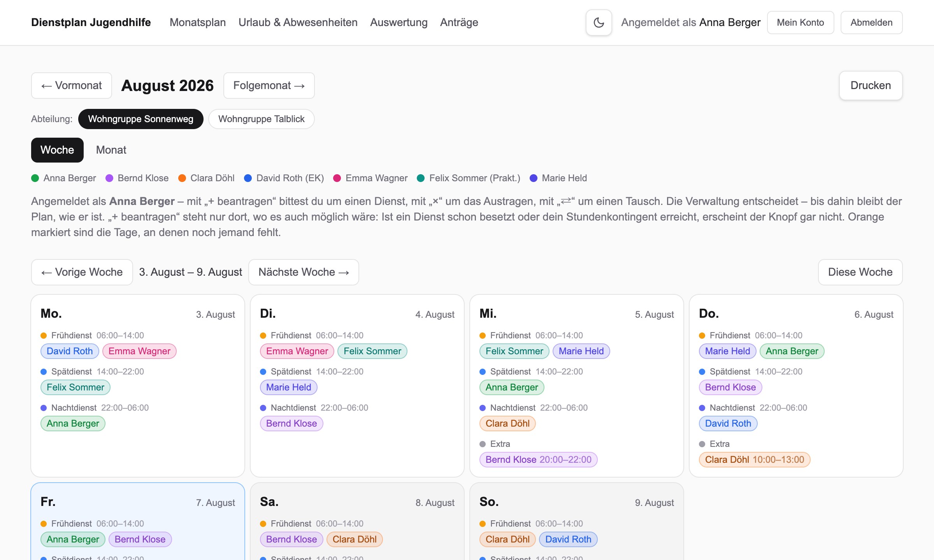Click Bernd Klose 20:00–22:00 extra shift
The width and height of the screenshot is (934, 560).
538,460
